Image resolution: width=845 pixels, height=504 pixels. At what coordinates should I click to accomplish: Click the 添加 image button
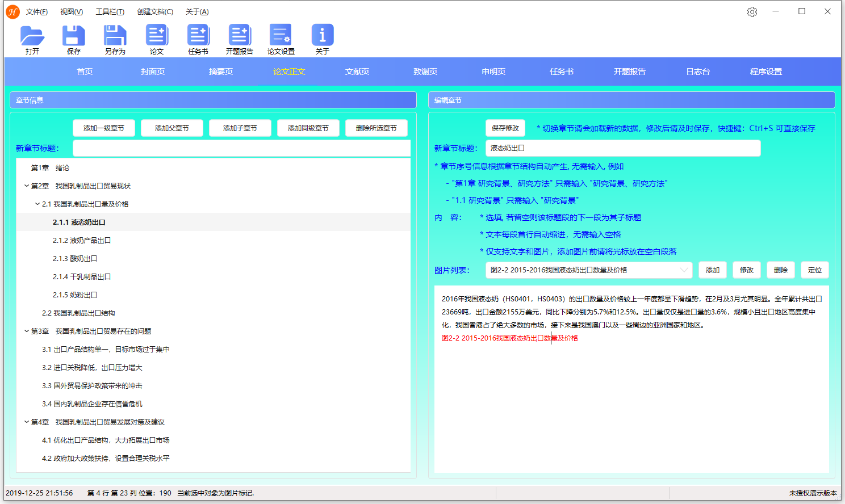tap(713, 270)
